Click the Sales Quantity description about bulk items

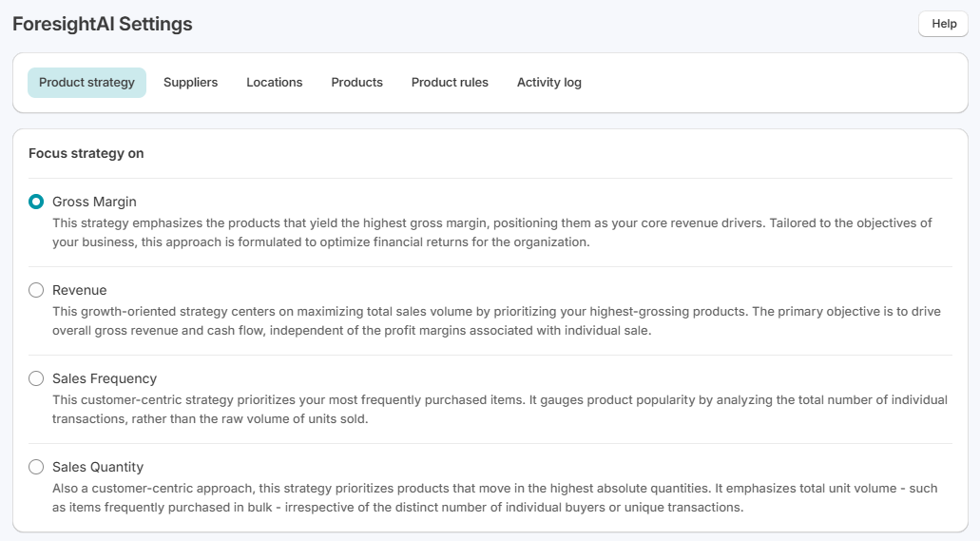coord(495,498)
